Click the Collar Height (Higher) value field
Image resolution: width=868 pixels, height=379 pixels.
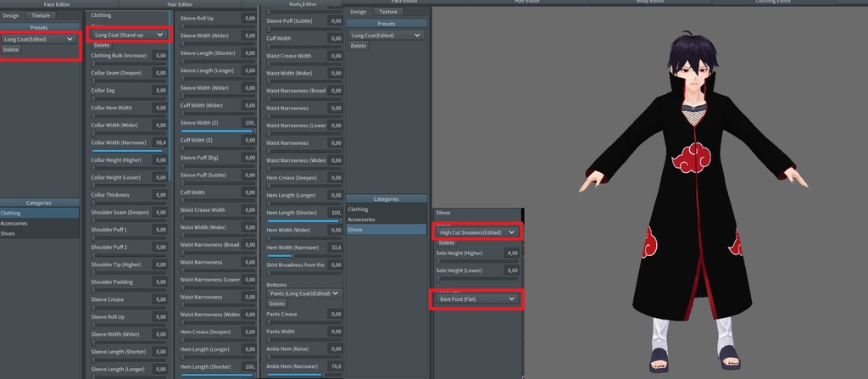point(159,160)
